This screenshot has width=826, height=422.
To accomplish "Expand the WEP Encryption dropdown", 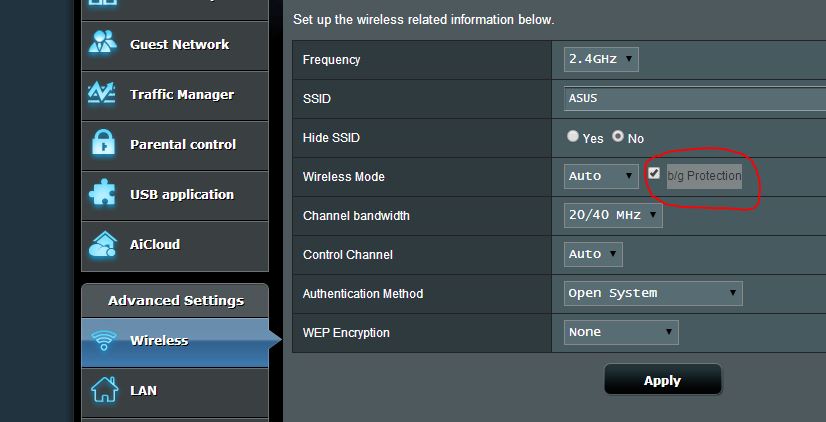I will (621, 332).
